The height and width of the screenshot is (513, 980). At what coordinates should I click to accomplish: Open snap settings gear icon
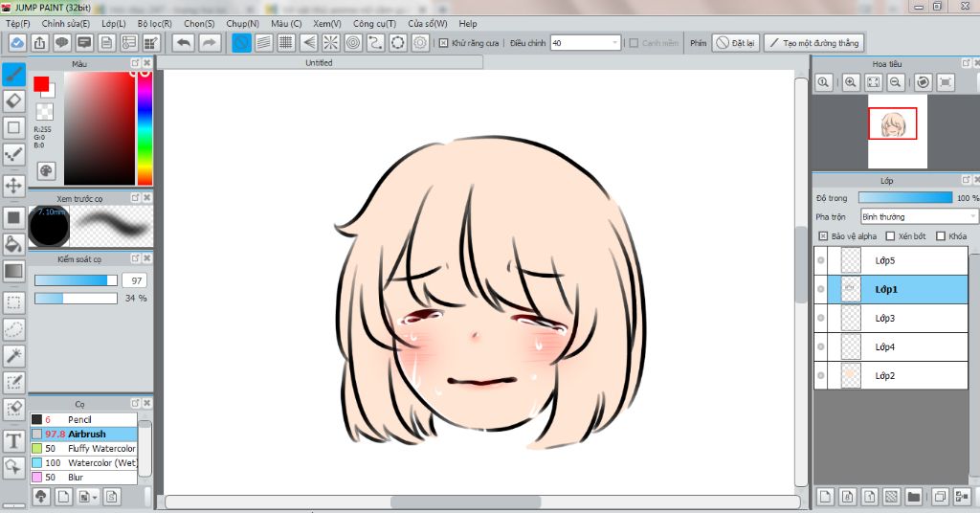(x=420, y=43)
